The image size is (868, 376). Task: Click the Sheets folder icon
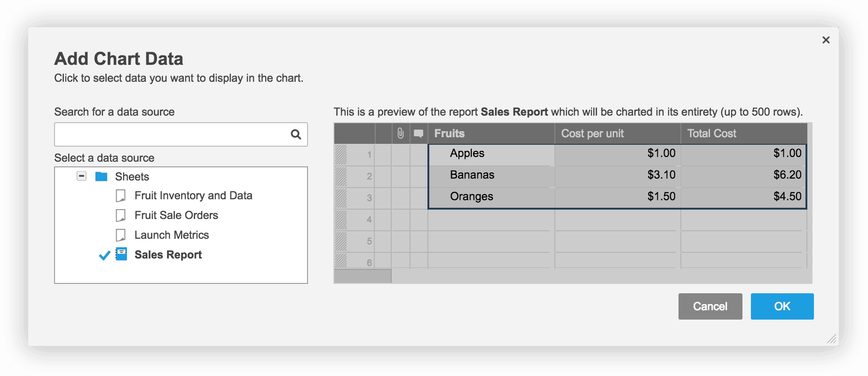point(101,177)
